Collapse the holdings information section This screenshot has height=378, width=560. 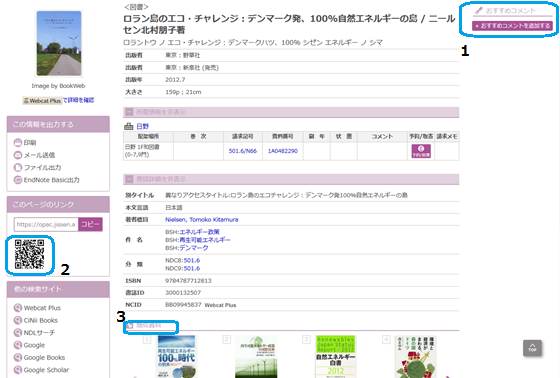pyautogui.click(x=129, y=112)
